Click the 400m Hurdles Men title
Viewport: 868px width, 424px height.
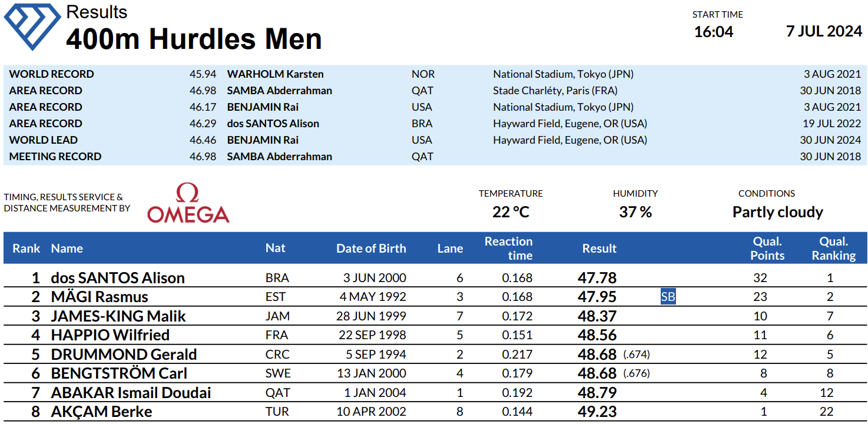(194, 39)
